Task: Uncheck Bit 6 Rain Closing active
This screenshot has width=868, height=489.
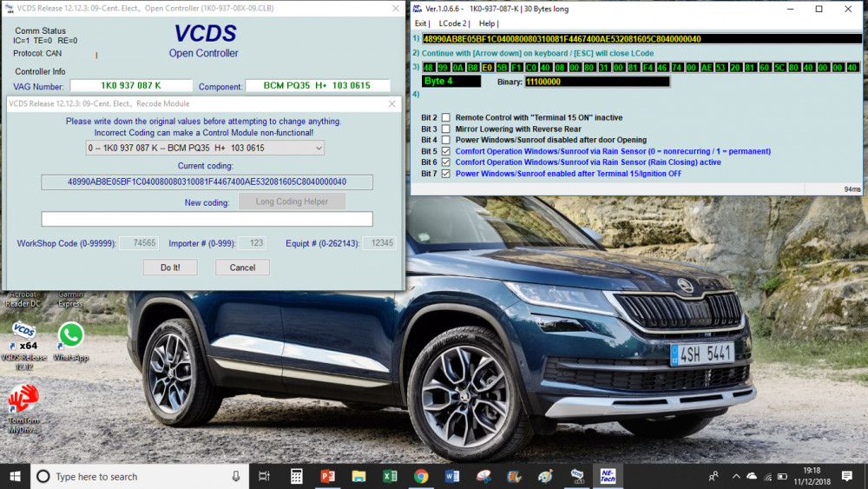Action: click(445, 162)
